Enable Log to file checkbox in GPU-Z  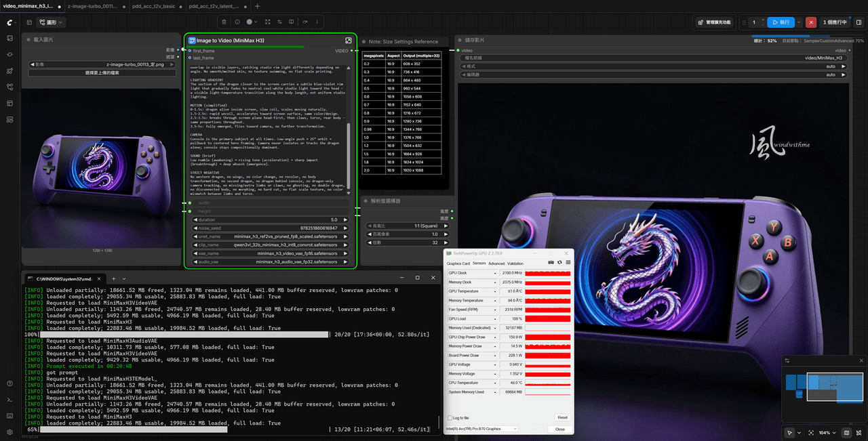(450, 418)
